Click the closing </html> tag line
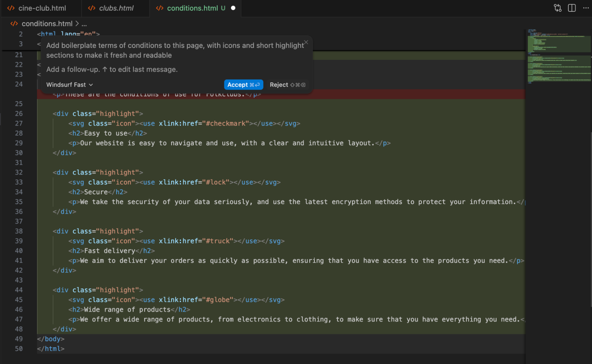This screenshot has height=364, width=592. click(x=51, y=349)
